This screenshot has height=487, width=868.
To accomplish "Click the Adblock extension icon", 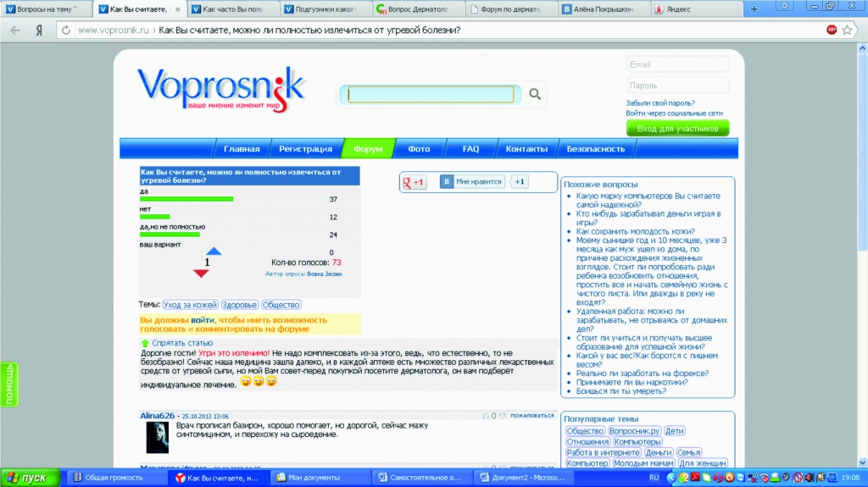I will 832,30.
